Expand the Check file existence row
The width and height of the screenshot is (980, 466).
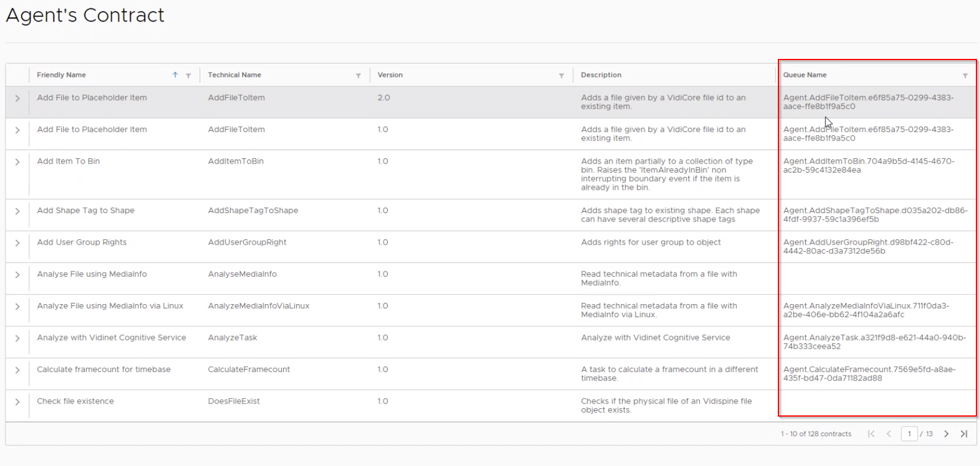click(x=17, y=402)
